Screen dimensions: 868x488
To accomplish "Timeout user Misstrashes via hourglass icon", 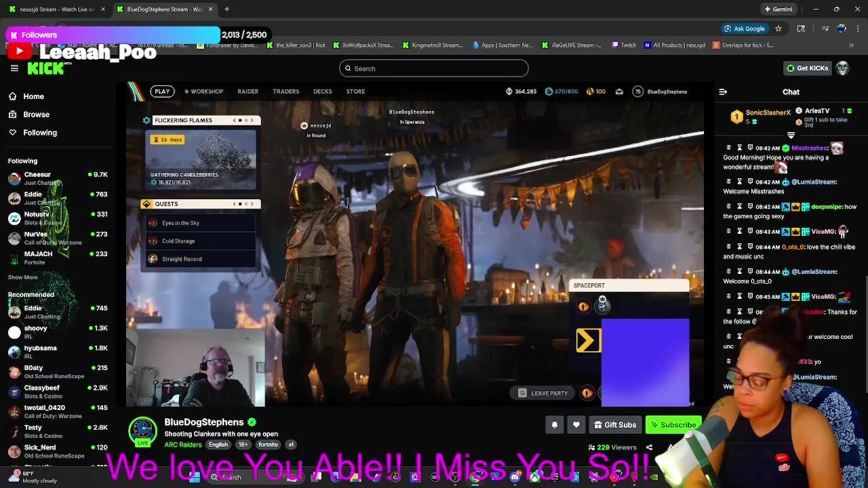I will (739, 148).
